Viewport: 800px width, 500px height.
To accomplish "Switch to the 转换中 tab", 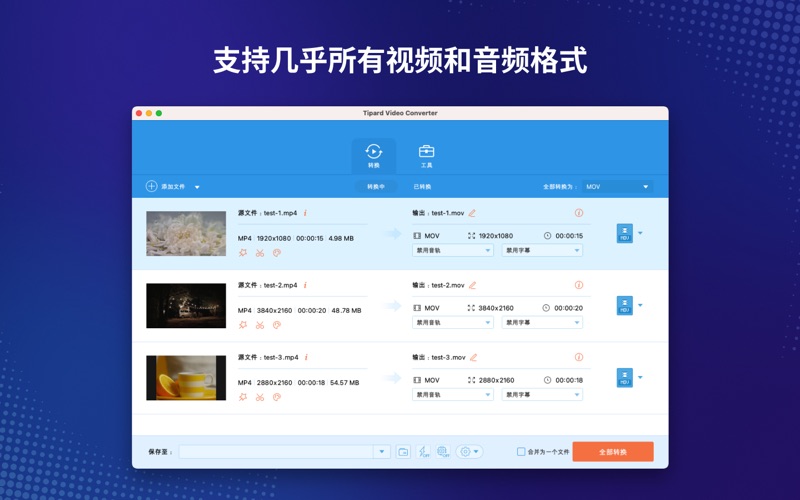I will (x=376, y=187).
